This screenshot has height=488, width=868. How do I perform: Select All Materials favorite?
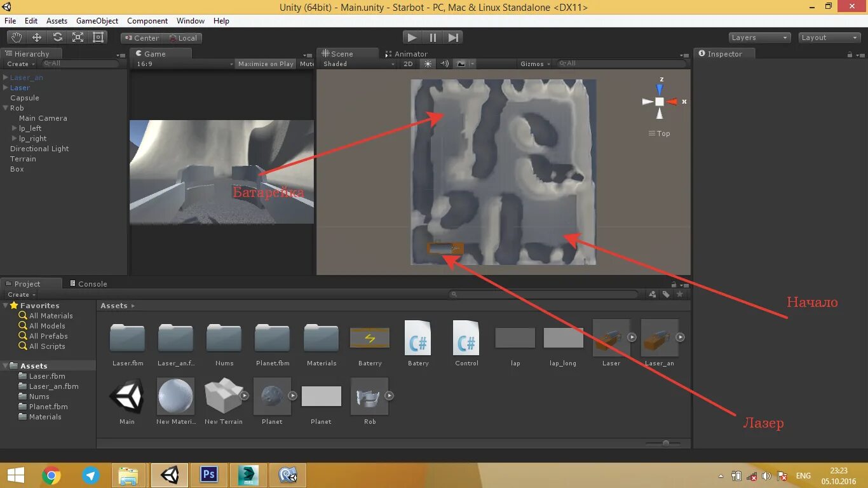[51, 316]
